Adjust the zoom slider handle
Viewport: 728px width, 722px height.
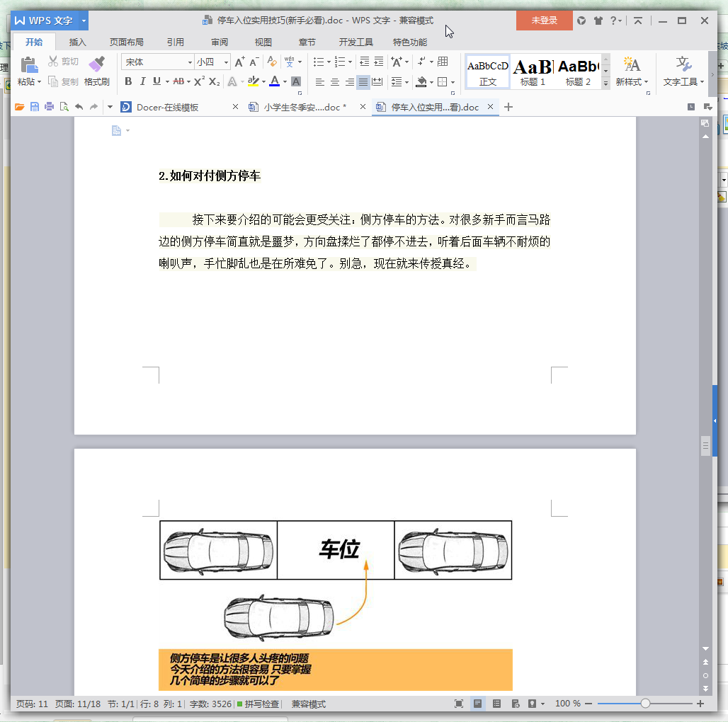click(645, 704)
